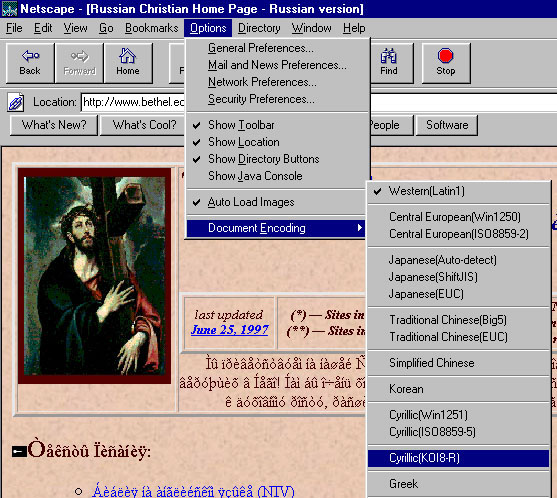Viewport: 557px width, 498px height.
Task: Click the Software directory button
Action: pyautogui.click(x=447, y=125)
